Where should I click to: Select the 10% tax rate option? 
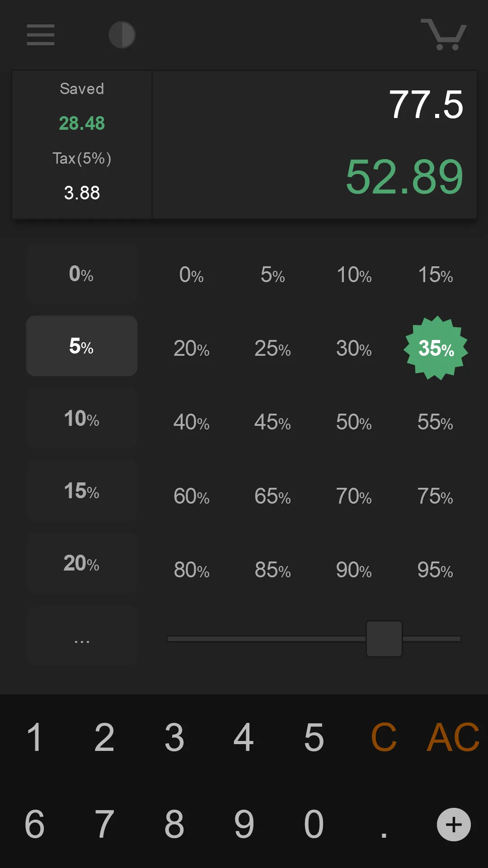point(82,418)
